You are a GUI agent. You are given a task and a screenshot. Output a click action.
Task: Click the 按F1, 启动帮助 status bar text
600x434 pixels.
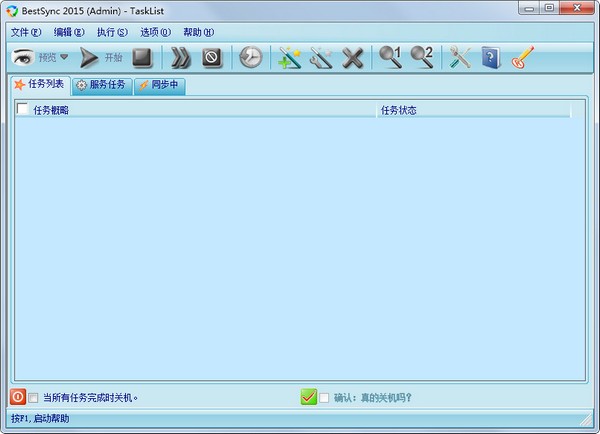pos(40,418)
